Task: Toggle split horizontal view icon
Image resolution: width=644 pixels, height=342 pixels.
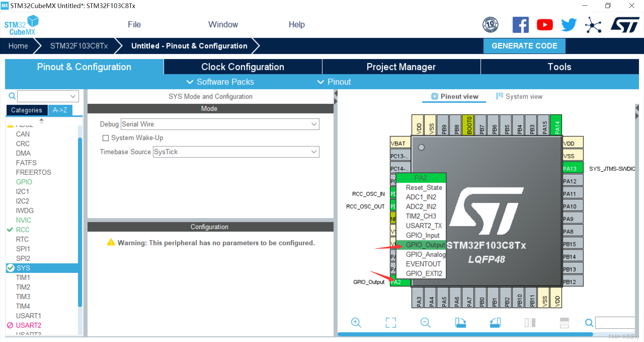Action: (x=565, y=323)
